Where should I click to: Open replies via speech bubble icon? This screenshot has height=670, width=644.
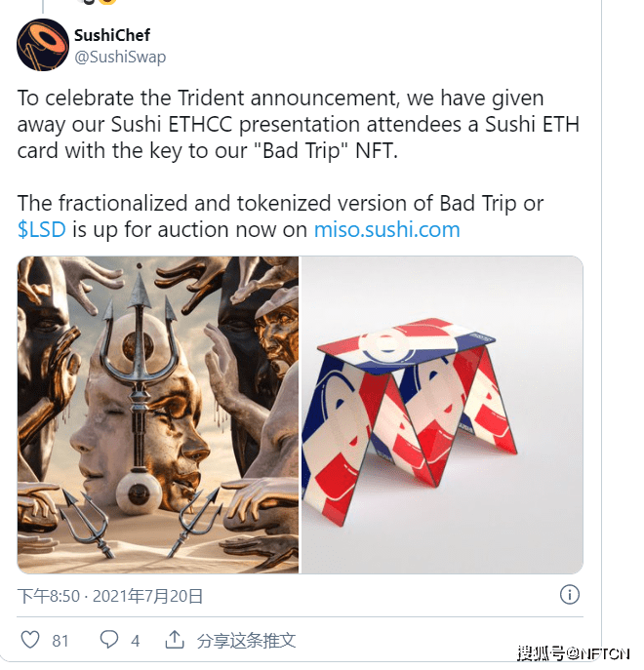tap(109, 640)
